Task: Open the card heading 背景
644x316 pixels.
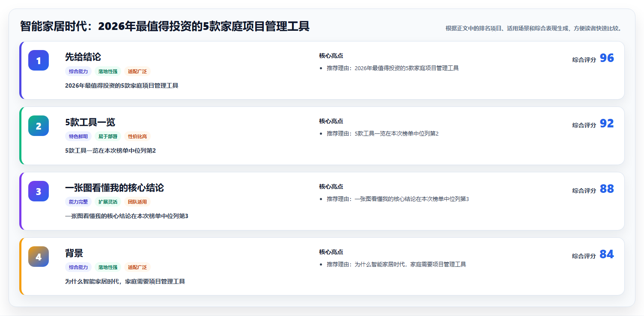Action: point(74,253)
